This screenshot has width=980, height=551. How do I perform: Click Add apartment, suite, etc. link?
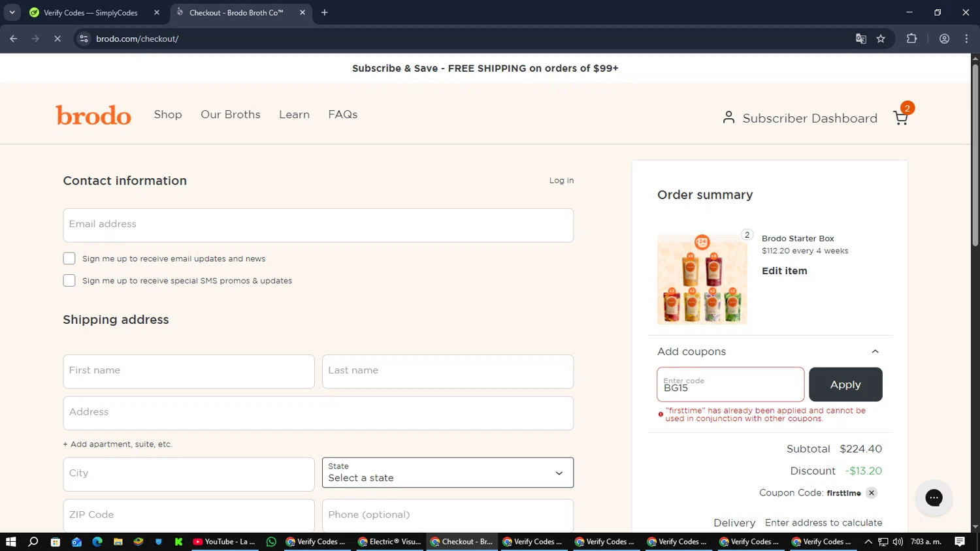pos(118,444)
